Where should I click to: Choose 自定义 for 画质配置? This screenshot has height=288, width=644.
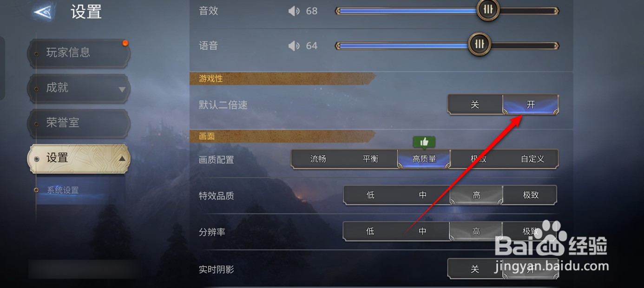point(532,159)
